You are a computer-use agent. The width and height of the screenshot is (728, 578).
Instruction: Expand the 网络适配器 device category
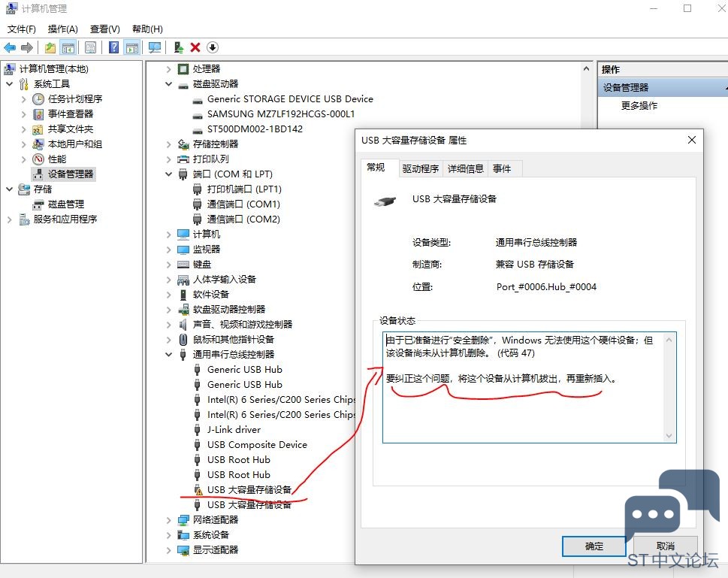pos(168,520)
